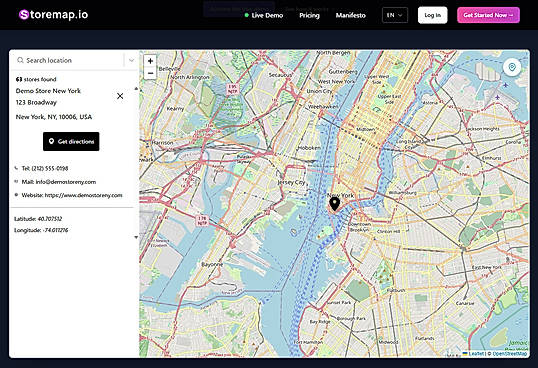This screenshot has height=368, width=538.
Task: Click the black store marker on map
Action: point(335,204)
